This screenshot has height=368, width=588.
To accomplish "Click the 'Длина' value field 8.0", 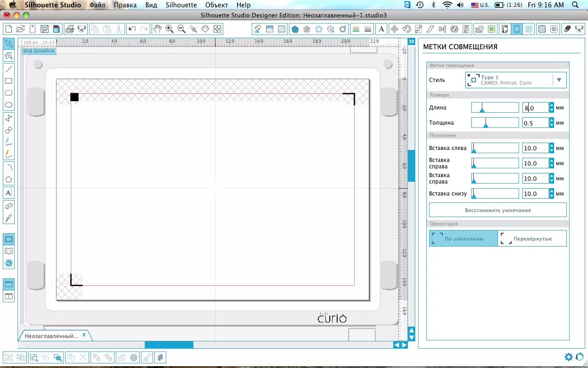I will (x=535, y=108).
